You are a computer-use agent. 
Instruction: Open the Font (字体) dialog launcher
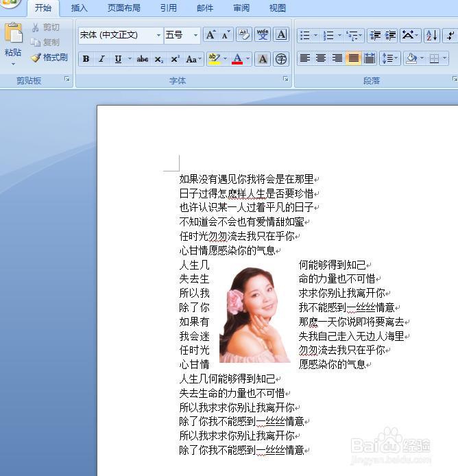click(286, 79)
